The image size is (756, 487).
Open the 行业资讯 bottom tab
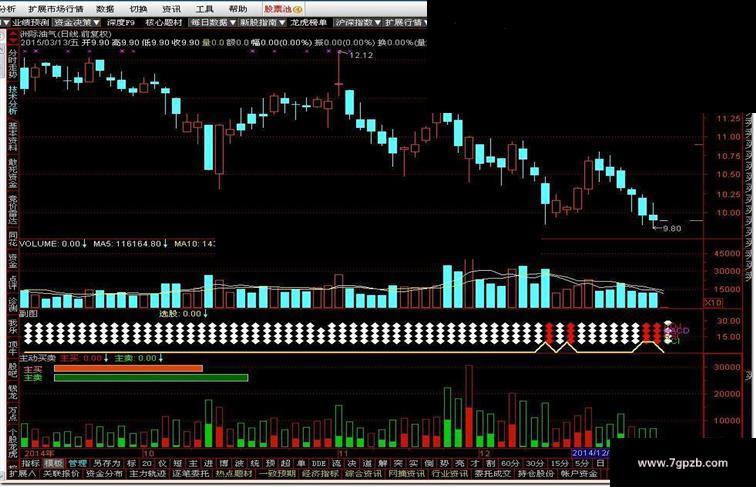449,474
